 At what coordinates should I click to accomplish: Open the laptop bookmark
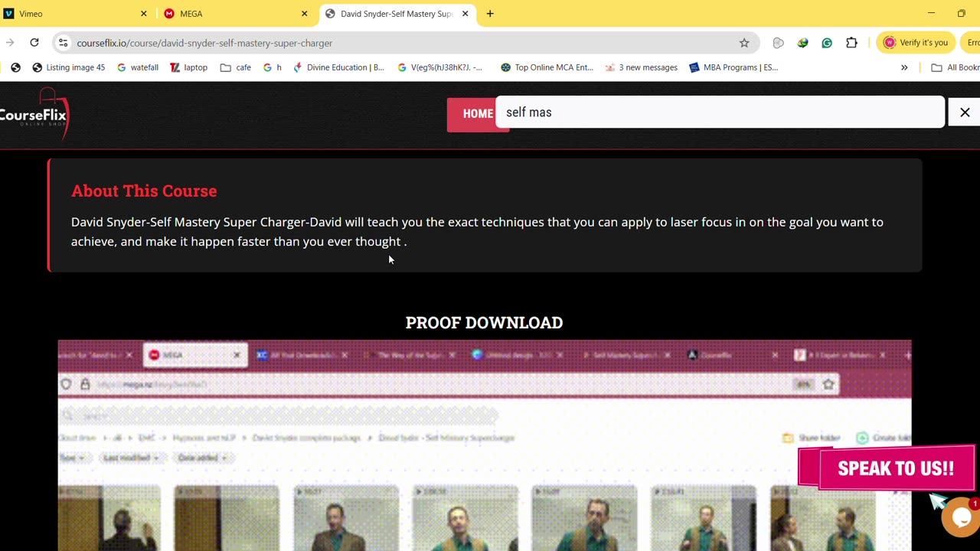[x=188, y=67]
